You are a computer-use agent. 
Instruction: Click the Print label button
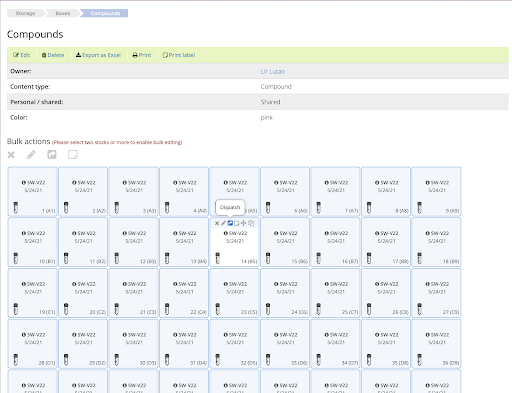pos(179,55)
